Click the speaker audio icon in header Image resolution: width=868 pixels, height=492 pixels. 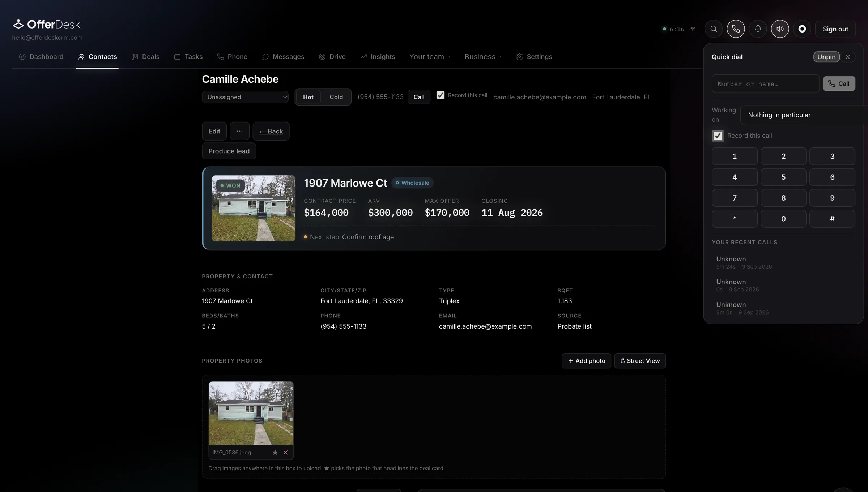click(x=780, y=29)
